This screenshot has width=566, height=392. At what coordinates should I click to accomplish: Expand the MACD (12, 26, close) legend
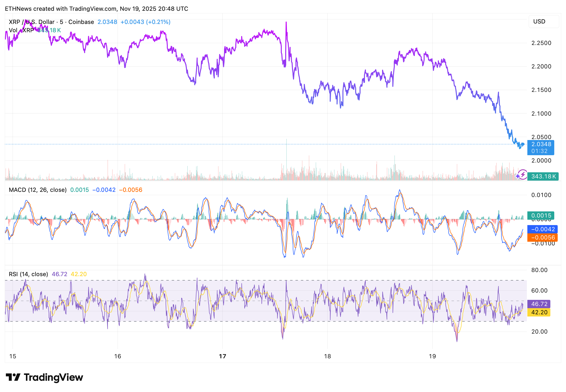pos(38,190)
